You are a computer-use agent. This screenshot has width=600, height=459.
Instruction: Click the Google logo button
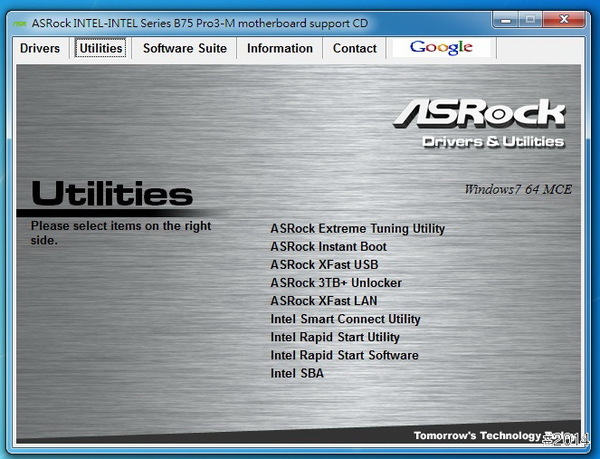click(x=441, y=48)
